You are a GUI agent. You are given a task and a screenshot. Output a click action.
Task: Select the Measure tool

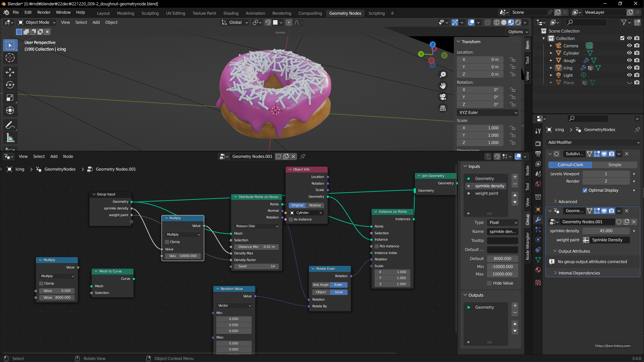pyautogui.click(x=10, y=138)
